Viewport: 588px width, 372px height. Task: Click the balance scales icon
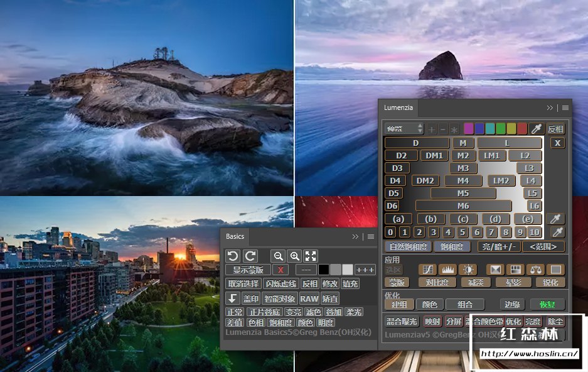[535, 270]
